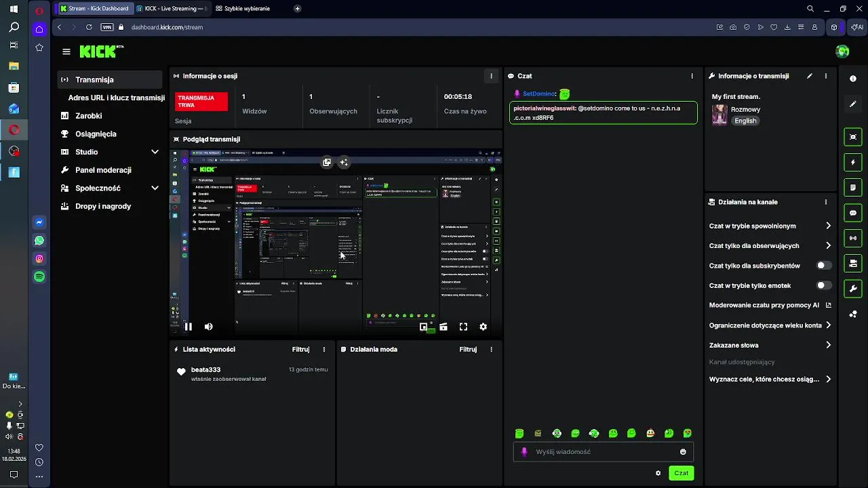Open the emoji picker in chat input

pos(683,452)
